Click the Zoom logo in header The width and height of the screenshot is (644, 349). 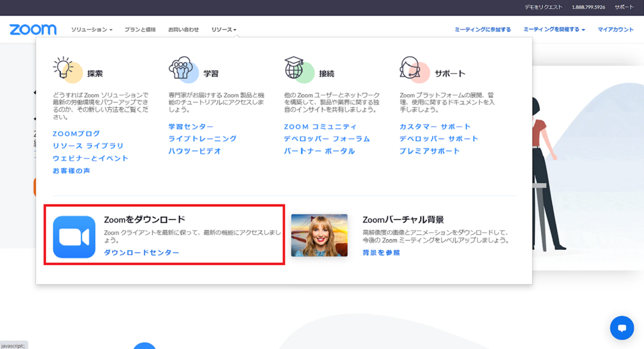click(x=33, y=30)
